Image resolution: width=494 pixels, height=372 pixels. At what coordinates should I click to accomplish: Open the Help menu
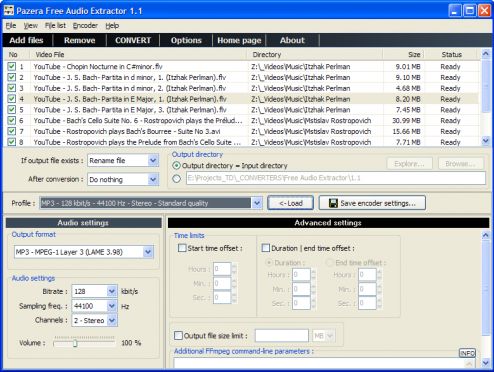(112, 26)
